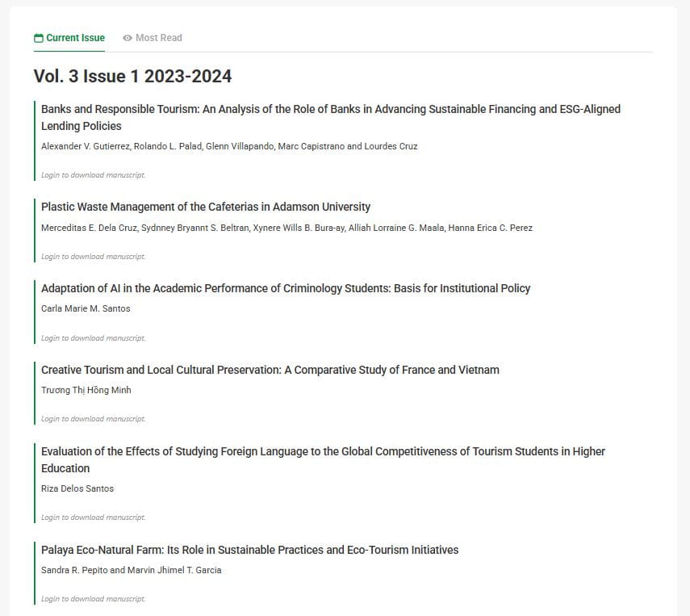Open Adaptation of AI in Academic Performance article
This screenshot has height=616, width=690.
(286, 288)
